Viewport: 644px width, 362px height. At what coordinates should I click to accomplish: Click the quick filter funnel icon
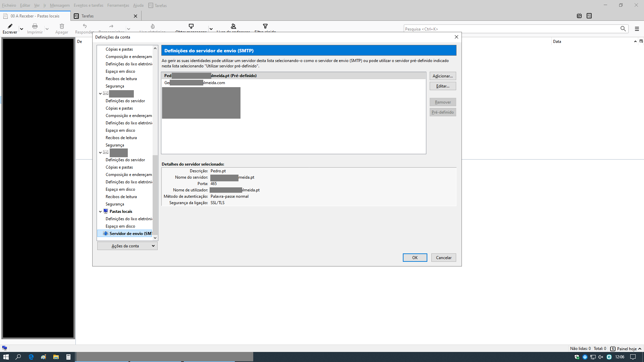pos(265,26)
